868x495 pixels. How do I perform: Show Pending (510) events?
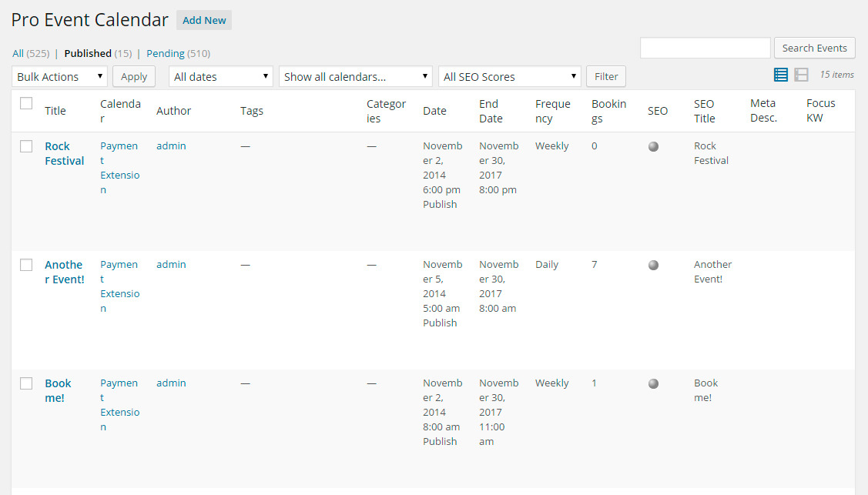pos(178,54)
